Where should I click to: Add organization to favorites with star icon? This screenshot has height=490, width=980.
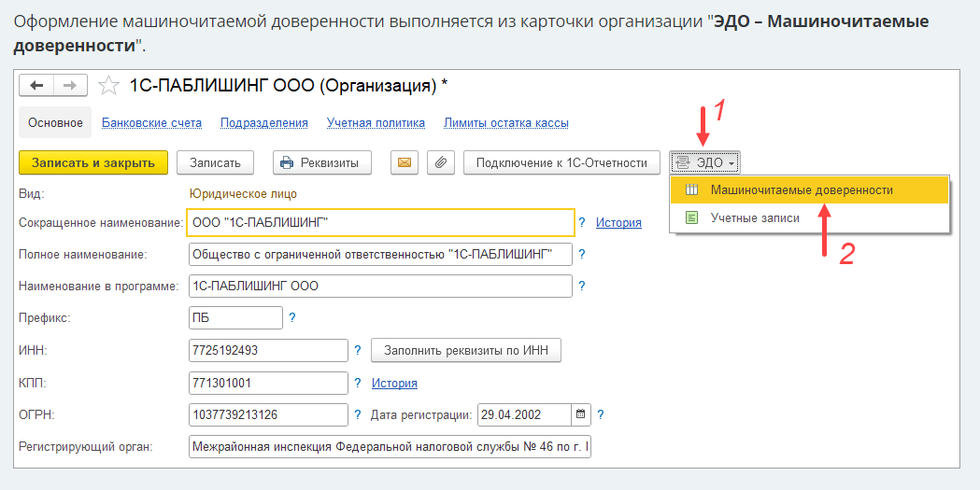click(108, 86)
